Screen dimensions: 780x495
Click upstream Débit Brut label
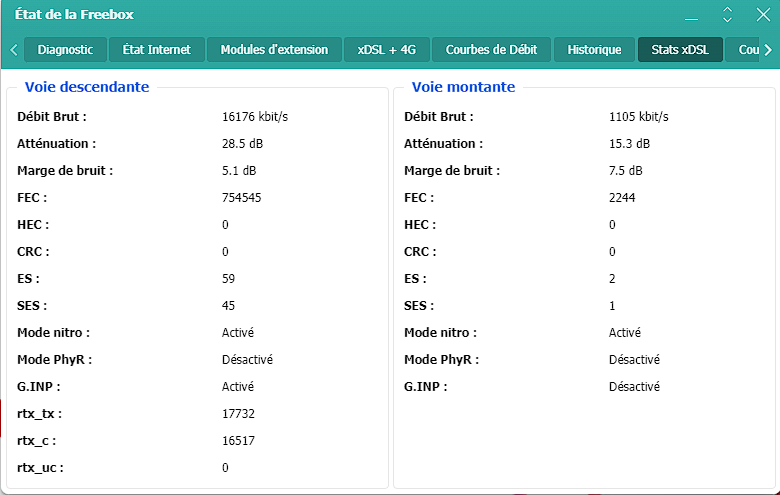[x=439, y=117]
